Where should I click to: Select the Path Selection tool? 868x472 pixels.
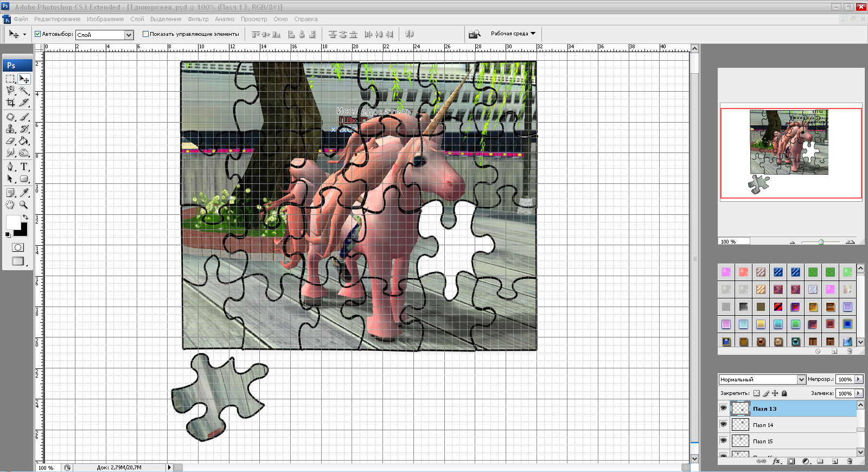(10, 178)
